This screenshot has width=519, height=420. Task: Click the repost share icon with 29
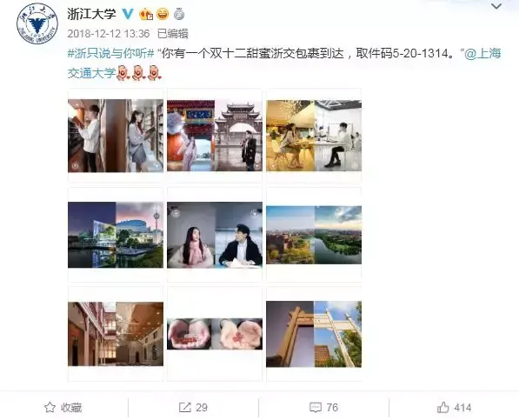(184, 408)
